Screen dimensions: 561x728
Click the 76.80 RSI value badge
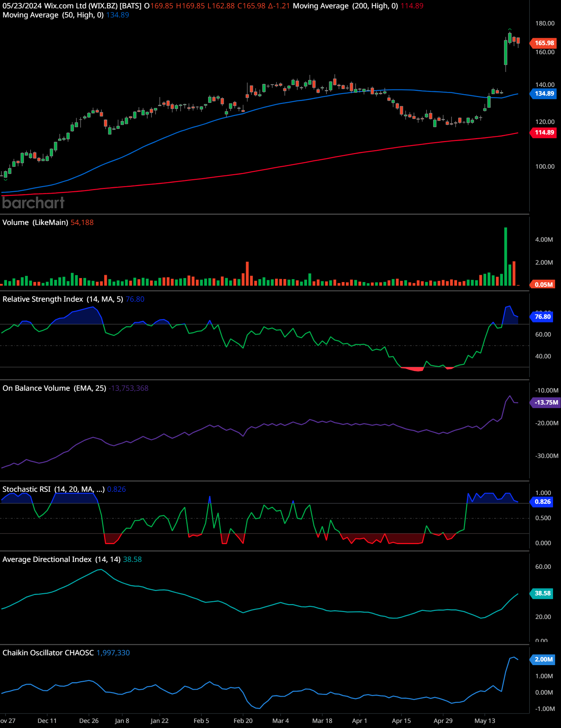pos(542,317)
